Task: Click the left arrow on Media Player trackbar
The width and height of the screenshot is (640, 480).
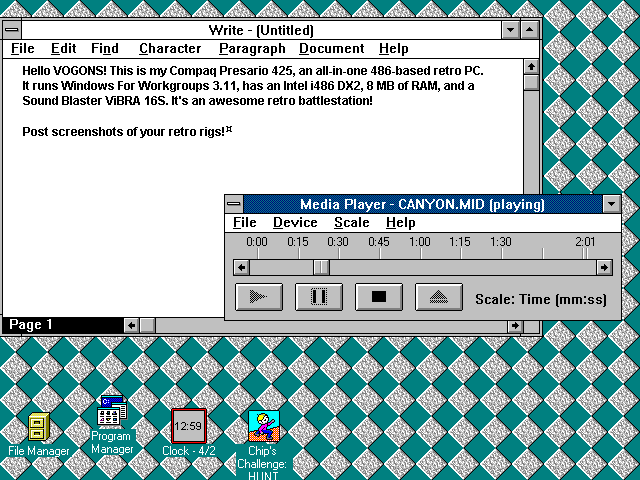Action: coord(242,268)
